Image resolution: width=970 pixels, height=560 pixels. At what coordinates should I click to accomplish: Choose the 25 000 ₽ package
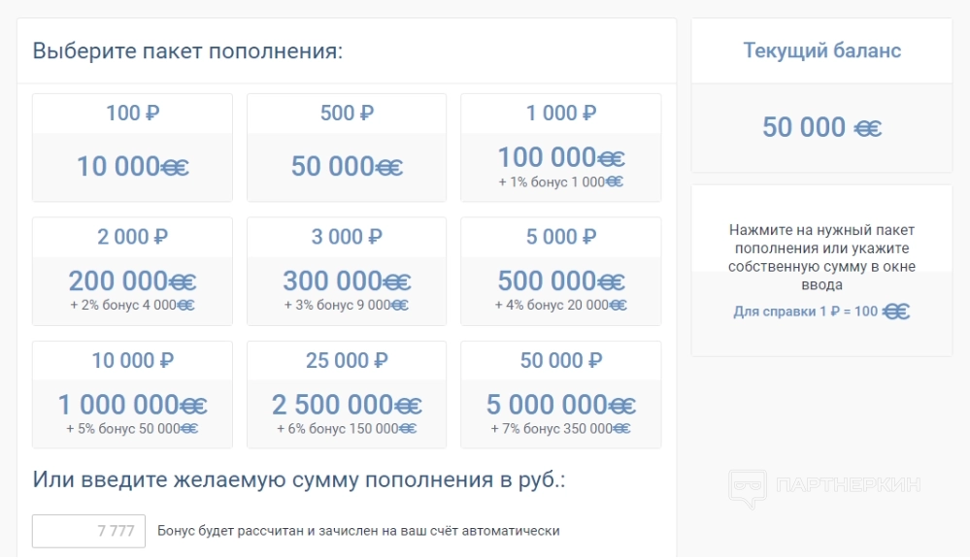pyautogui.click(x=347, y=395)
